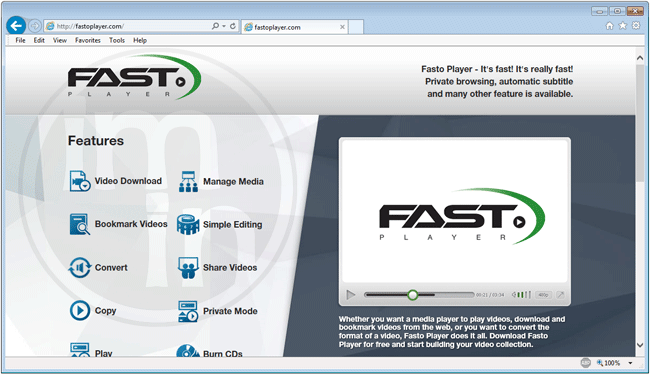Click the 00:21 / 03:34 time readout

pos(490,295)
